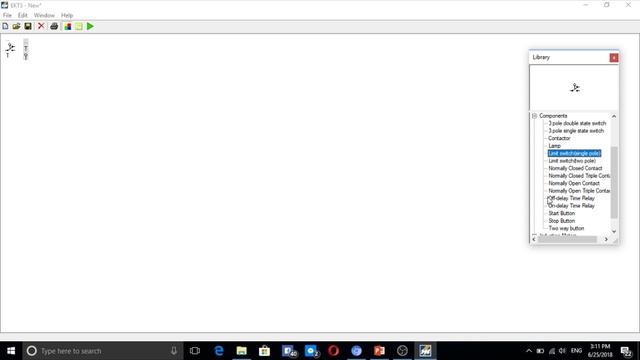Select 3 pole double state switch

[x=577, y=123]
